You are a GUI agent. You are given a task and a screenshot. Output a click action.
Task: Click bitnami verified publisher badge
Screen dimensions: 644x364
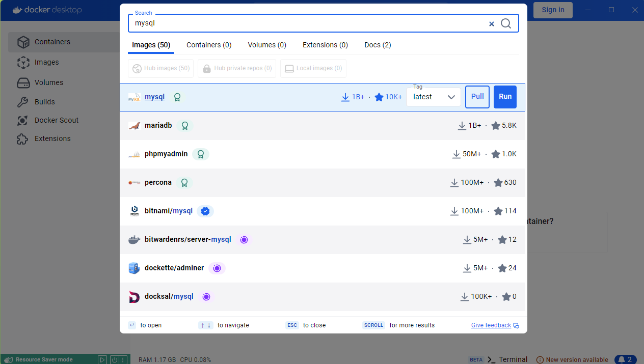tap(205, 211)
